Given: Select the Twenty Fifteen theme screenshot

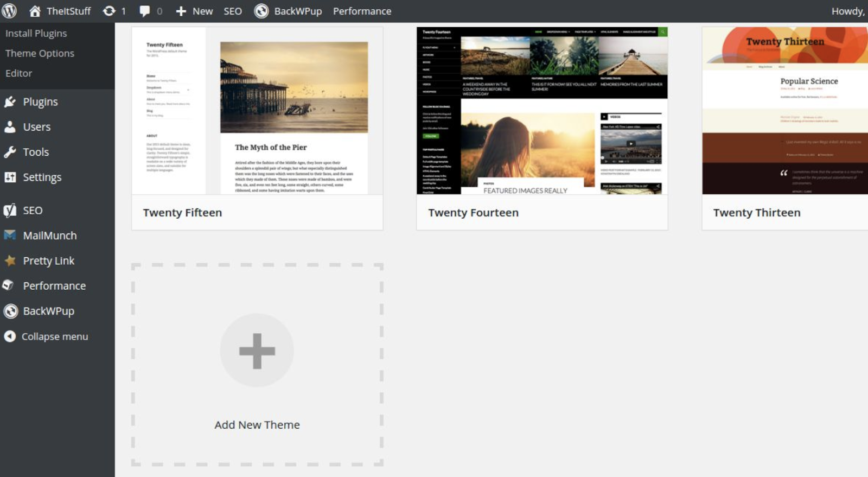Looking at the screenshot, I should pos(257,111).
